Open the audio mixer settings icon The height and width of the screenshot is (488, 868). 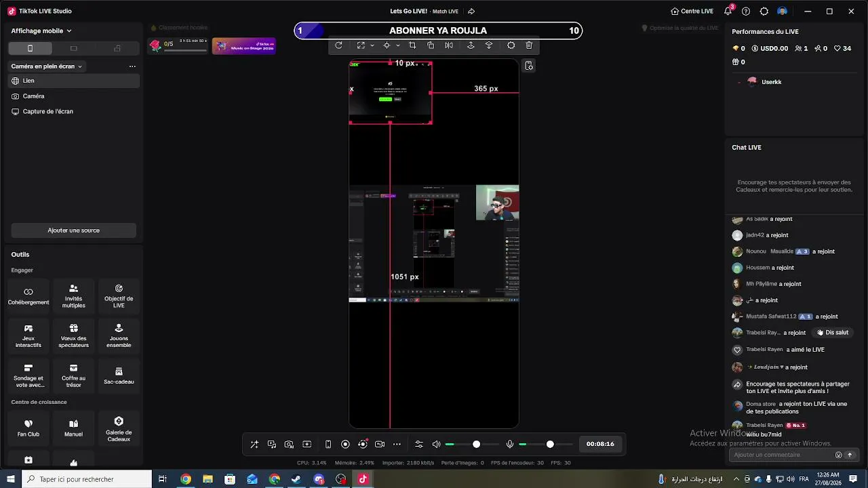click(x=419, y=444)
